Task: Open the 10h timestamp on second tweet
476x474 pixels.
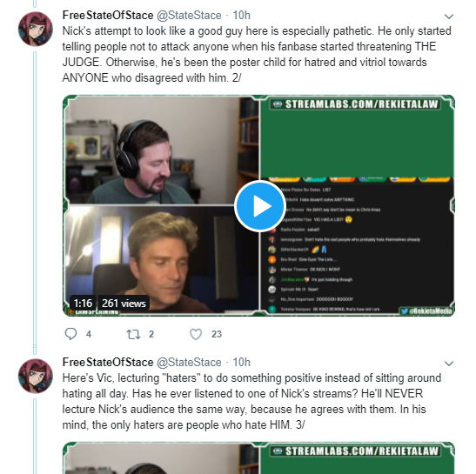Action: click(241, 363)
